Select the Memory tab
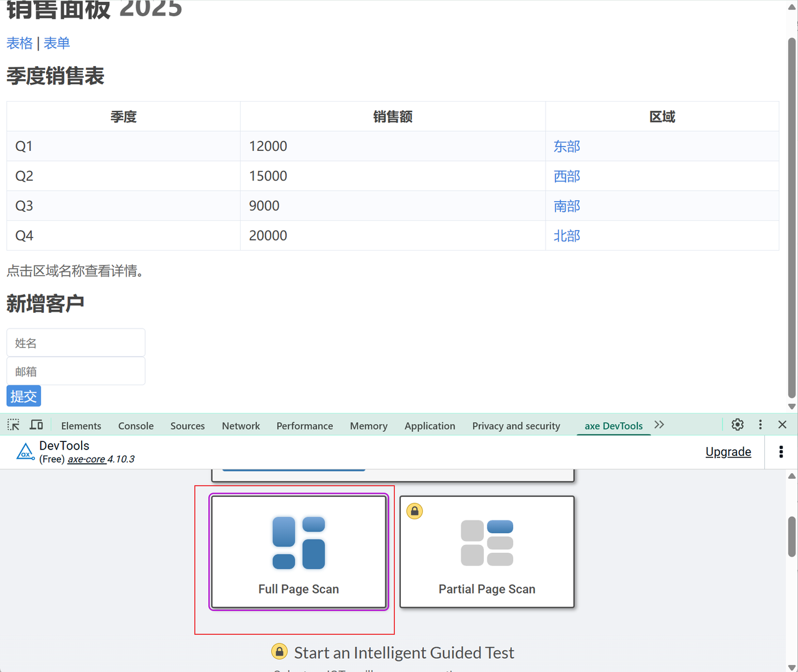This screenshot has height=672, width=798. pos(368,426)
